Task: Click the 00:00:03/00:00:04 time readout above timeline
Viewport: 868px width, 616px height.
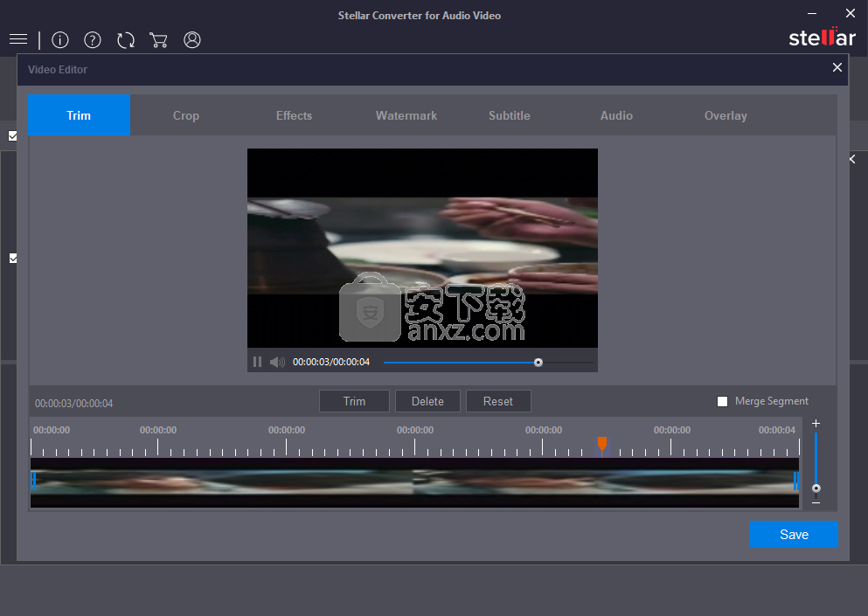Action: (x=73, y=404)
